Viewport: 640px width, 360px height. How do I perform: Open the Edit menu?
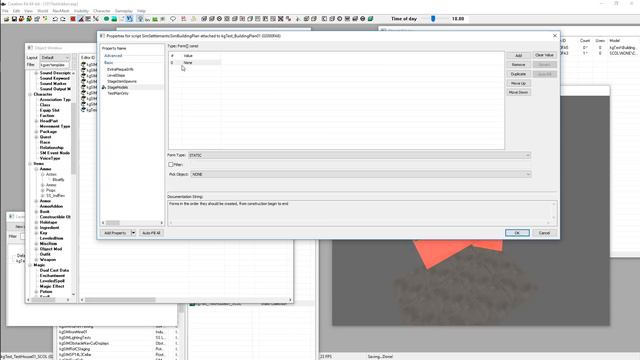[16, 11]
